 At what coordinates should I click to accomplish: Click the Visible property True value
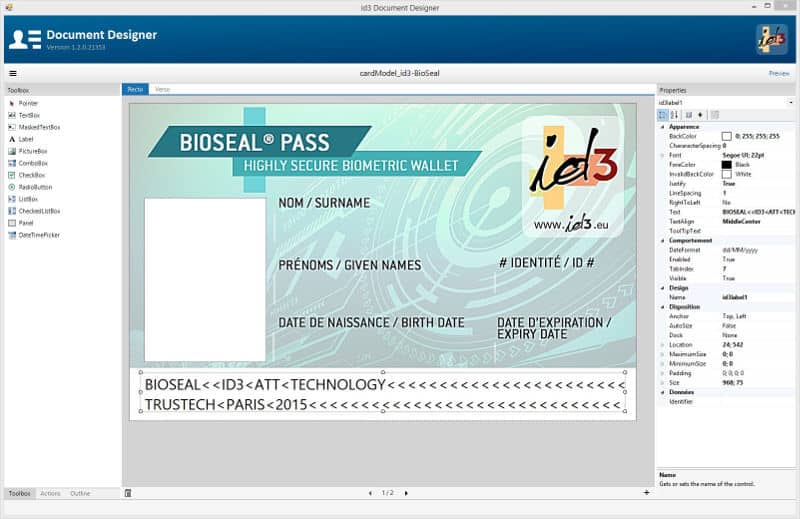click(x=729, y=279)
